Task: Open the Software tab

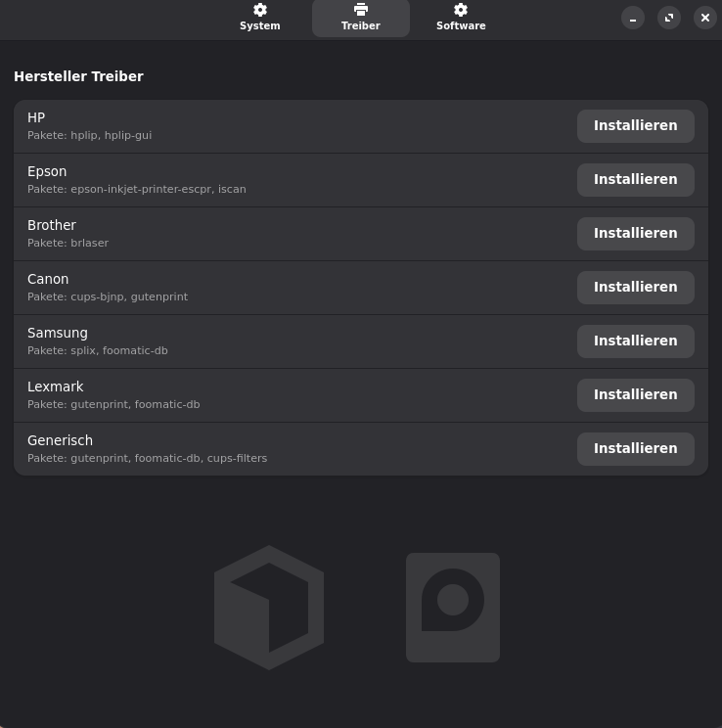Action: click(461, 18)
